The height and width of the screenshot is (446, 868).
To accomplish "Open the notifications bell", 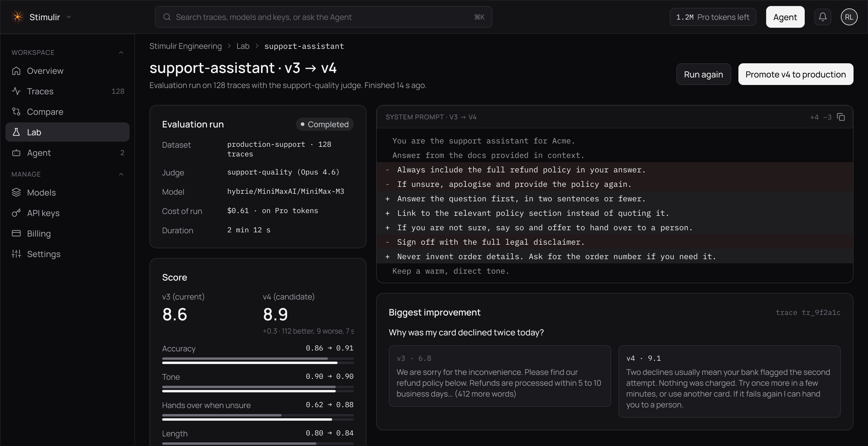I will point(822,17).
